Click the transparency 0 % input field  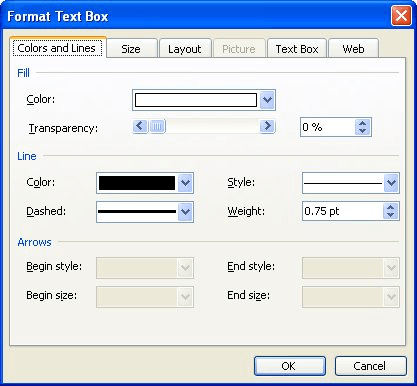[x=328, y=127]
